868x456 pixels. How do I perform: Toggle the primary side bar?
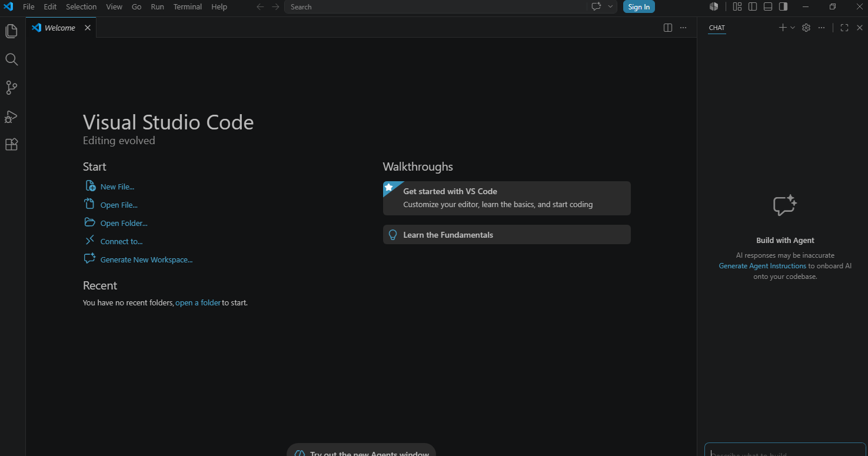pyautogui.click(x=753, y=7)
